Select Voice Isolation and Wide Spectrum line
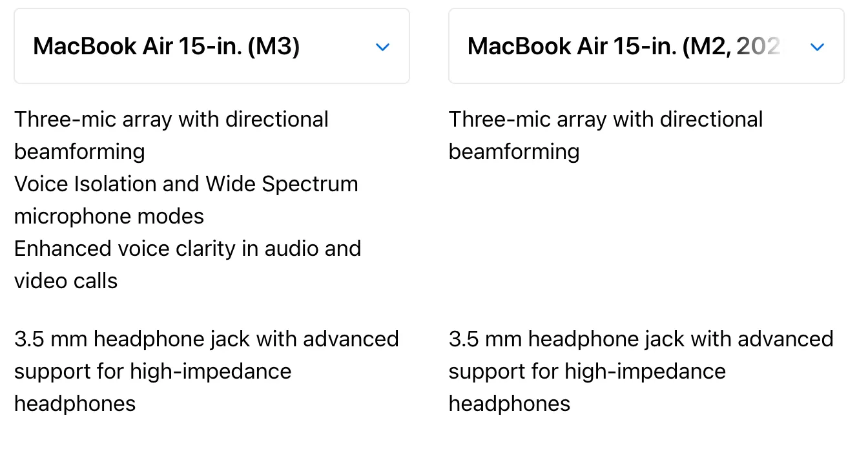 point(186,184)
